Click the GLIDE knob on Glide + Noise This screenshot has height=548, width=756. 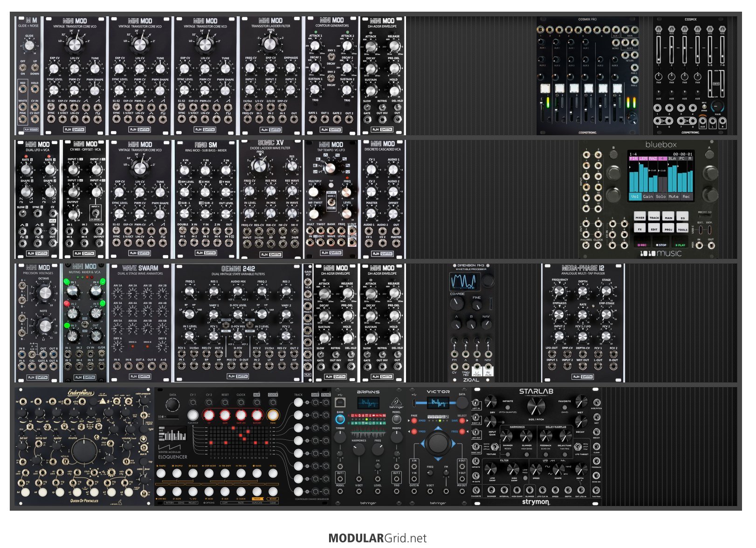click(x=29, y=45)
